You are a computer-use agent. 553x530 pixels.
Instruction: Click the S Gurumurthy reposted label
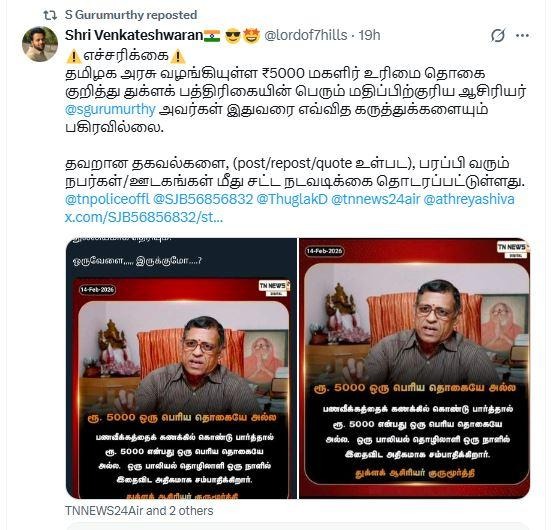tap(131, 15)
